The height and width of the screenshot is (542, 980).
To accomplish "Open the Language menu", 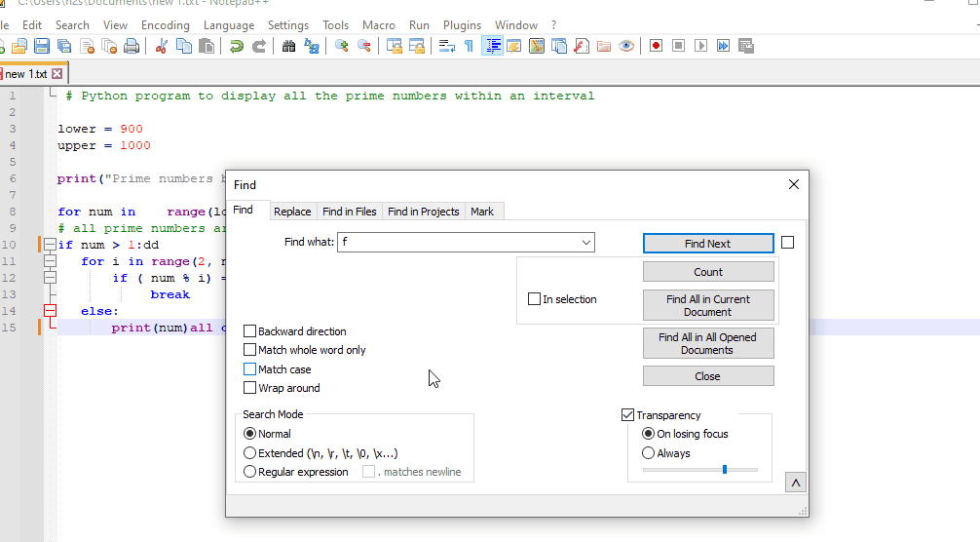I will pyautogui.click(x=229, y=25).
